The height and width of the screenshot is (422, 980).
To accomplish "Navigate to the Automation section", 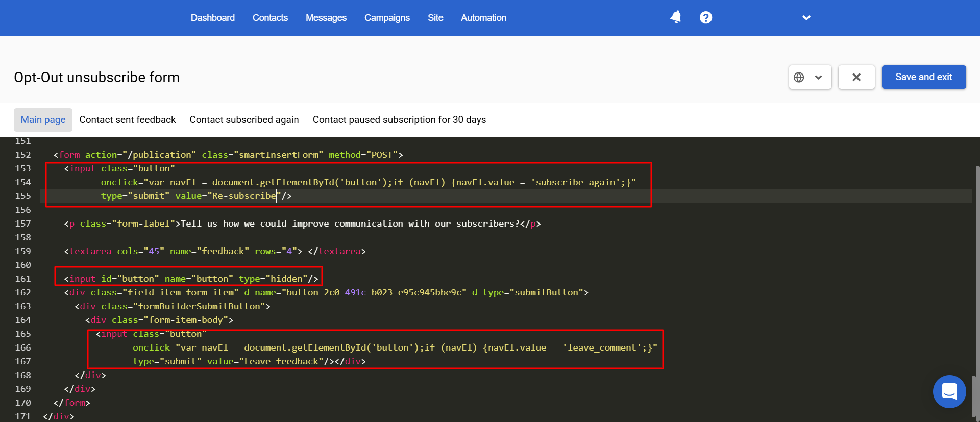I will [483, 18].
